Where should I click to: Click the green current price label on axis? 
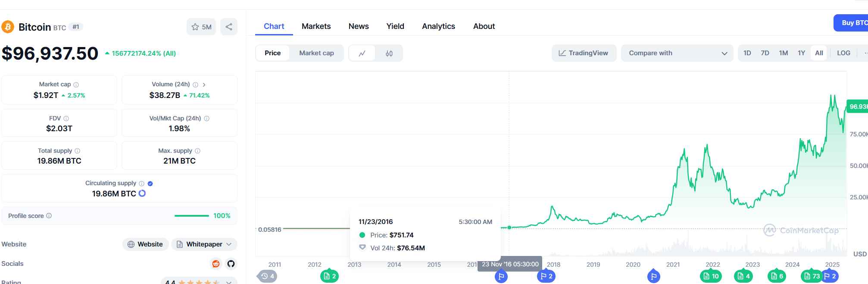(x=857, y=106)
